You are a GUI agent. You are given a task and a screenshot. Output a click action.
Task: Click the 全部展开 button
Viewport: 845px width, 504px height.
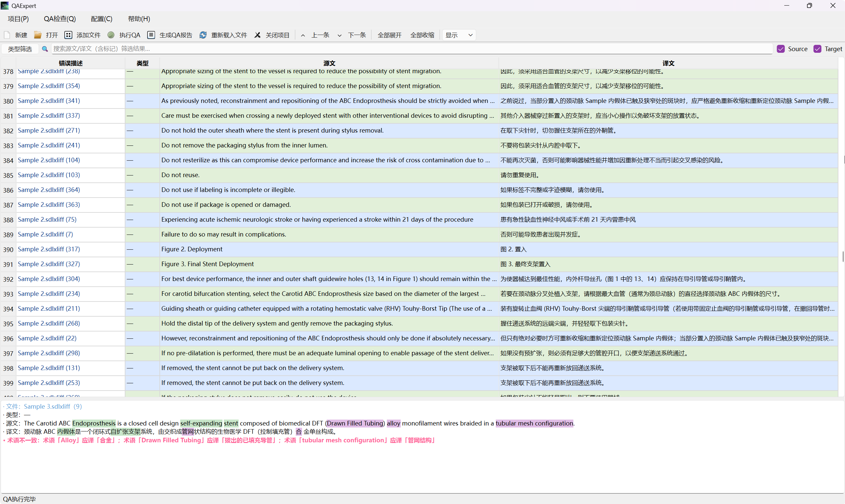pyautogui.click(x=389, y=35)
